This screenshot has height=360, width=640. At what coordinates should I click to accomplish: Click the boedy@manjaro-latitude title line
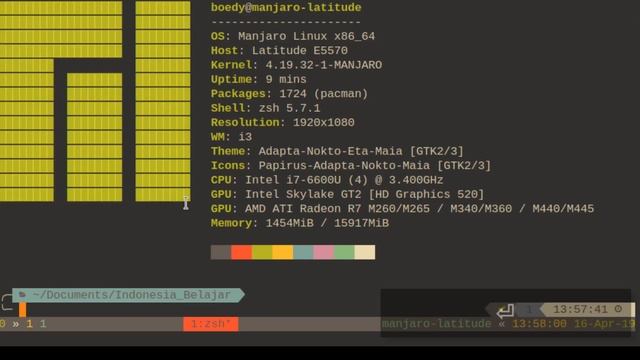286,7
